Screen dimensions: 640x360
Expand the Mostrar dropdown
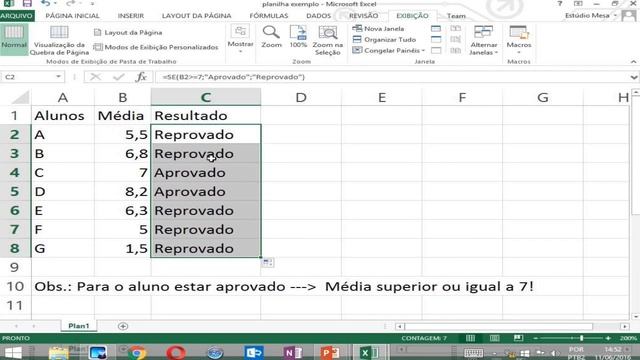pyautogui.click(x=240, y=52)
